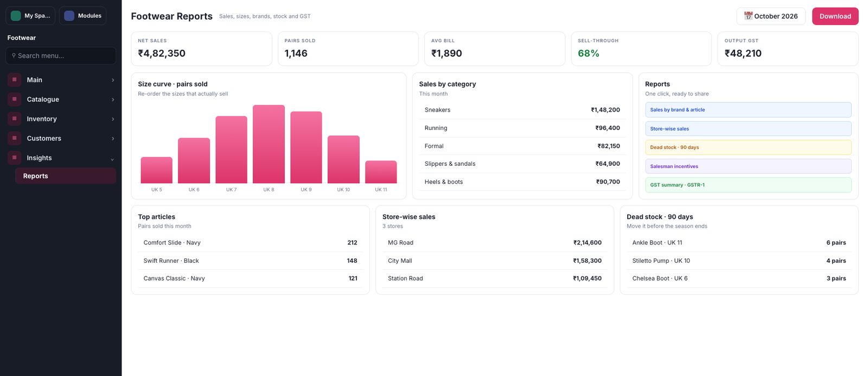Select the Heels & boots row
868x376 pixels.
point(522,181)
